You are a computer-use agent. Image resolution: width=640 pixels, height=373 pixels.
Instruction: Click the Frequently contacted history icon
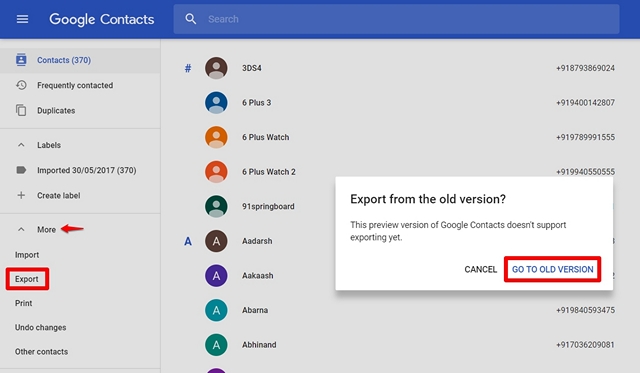point(21,85)
